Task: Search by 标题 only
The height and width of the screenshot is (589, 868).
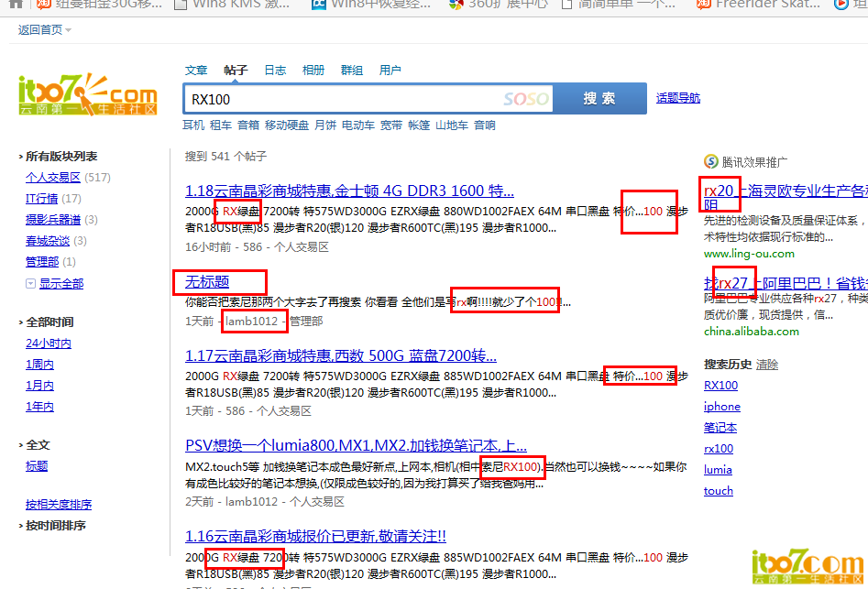Action: pyautogui.click(x=37, y=466)
